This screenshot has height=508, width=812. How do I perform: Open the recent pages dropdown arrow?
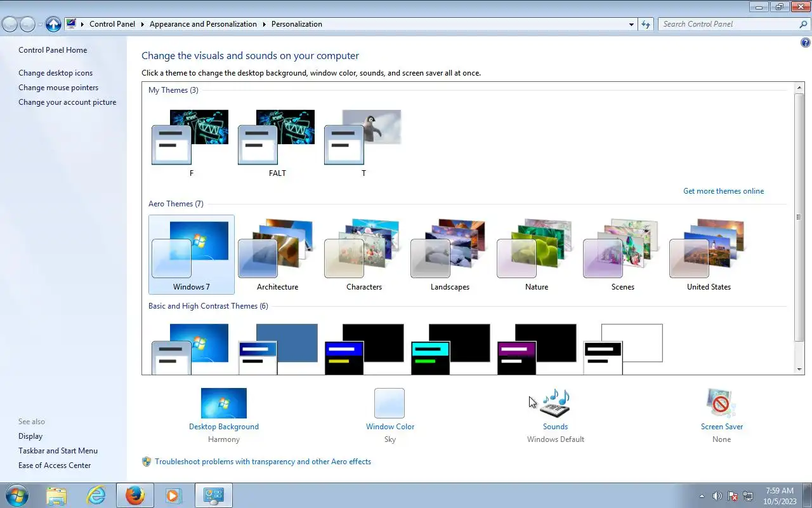40,25
